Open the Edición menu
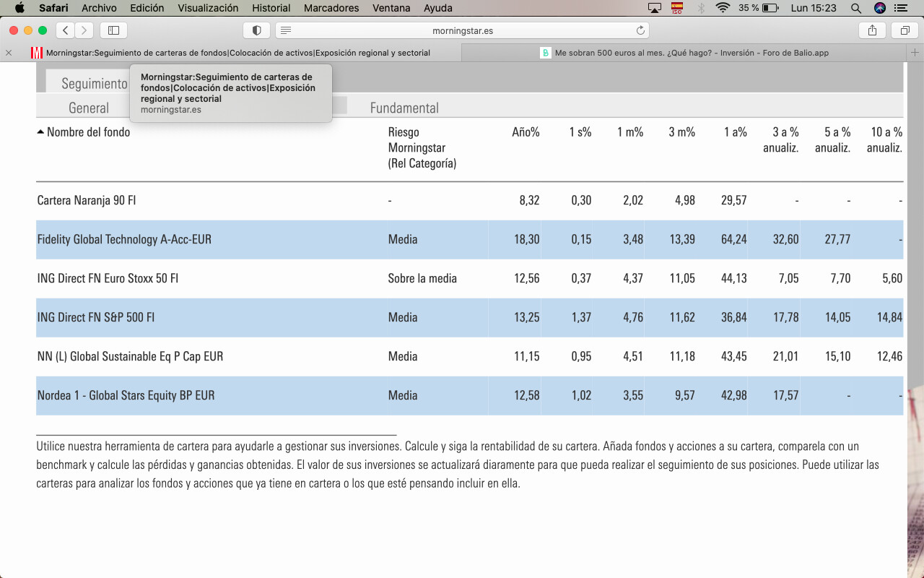Viewport: 924px width, 578px height. coord(147,8)
